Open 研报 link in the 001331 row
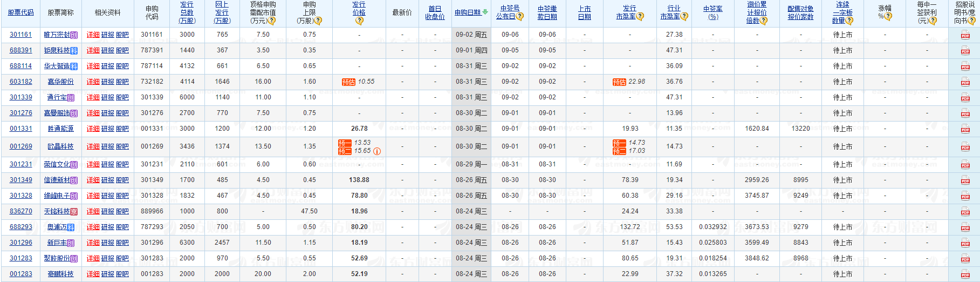The height and width of the screenshot is (282, 980). [108, 129]
